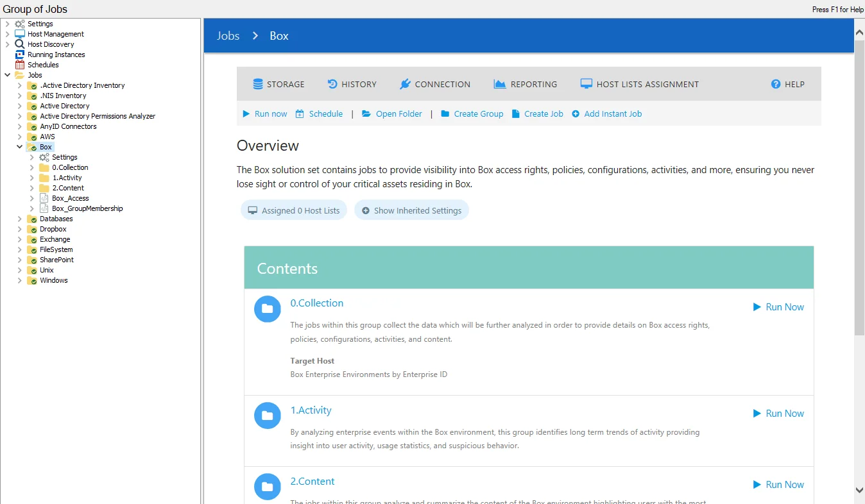Open the Host Lists Assignment tab

point(640,84)
